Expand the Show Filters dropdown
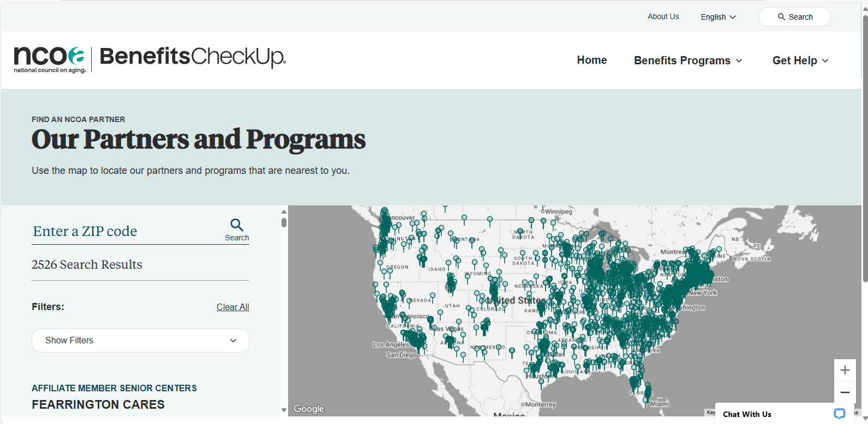The image size is (868, 424). (x=140, y=341)
